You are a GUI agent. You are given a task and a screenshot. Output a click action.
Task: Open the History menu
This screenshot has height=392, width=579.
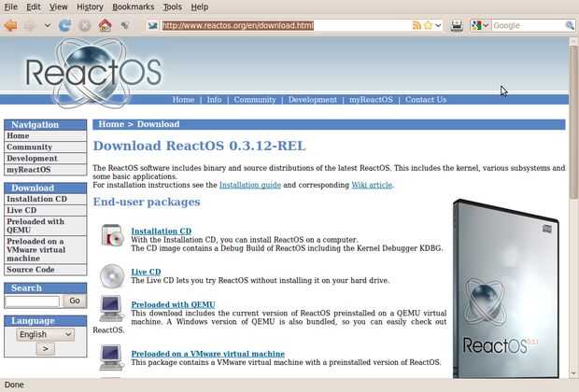point(90,7)
